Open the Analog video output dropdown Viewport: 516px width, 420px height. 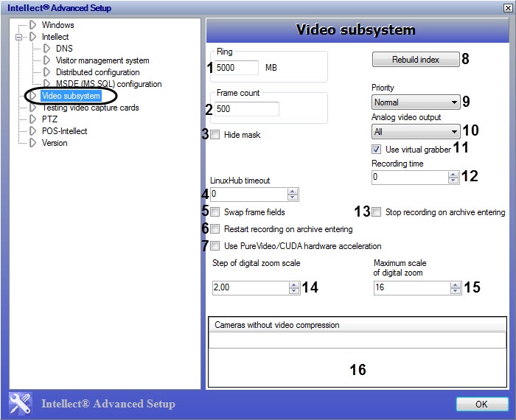416,132
